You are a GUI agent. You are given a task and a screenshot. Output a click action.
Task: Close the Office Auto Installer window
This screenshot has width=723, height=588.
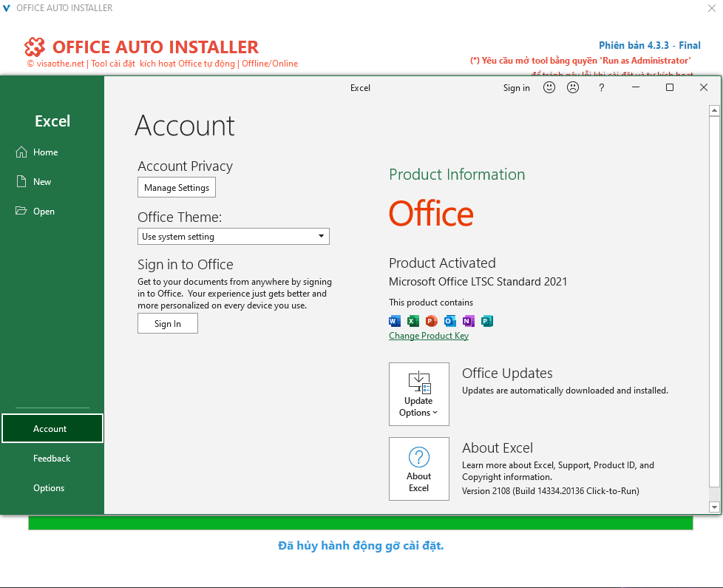tap(711, 8)
